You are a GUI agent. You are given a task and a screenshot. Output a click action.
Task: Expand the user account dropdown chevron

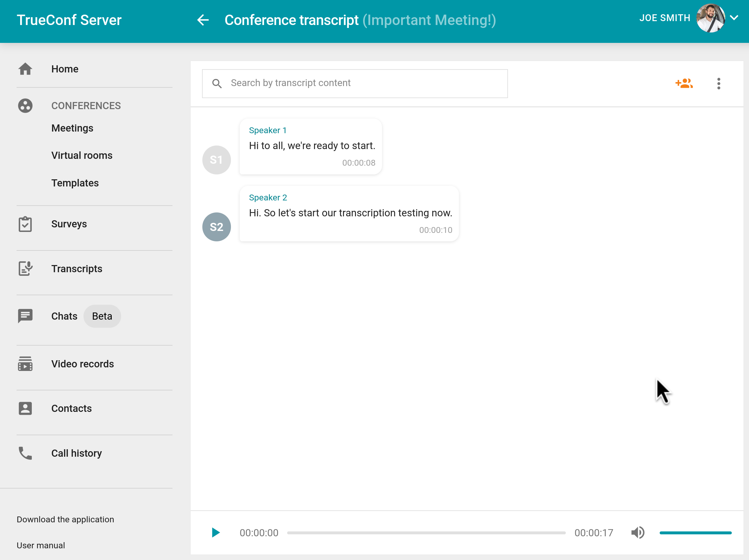coord(734,18)
